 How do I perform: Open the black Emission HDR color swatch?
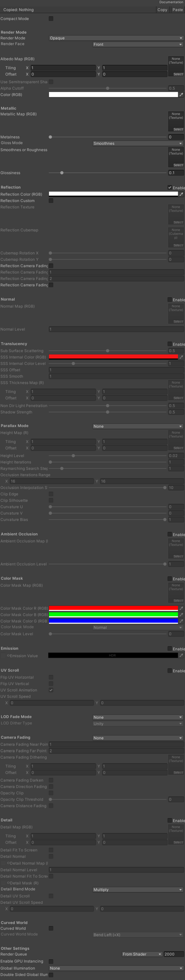[113, 656]
